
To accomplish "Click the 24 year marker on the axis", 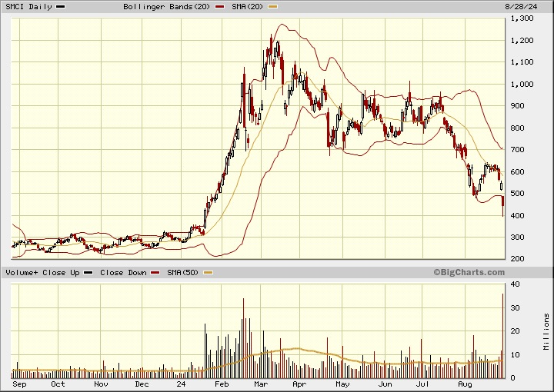I will [x=181, y=384].
